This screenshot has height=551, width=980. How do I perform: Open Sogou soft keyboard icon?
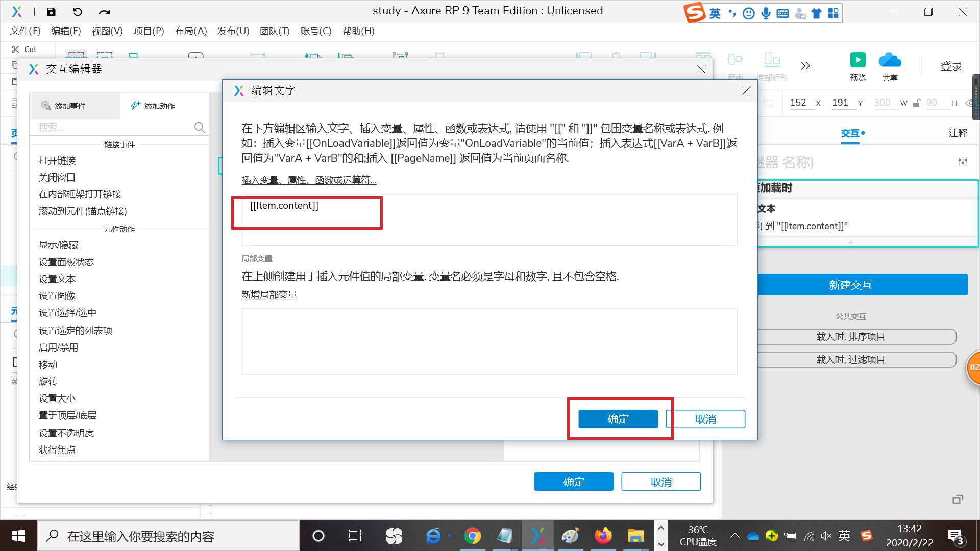click(782, 13)
